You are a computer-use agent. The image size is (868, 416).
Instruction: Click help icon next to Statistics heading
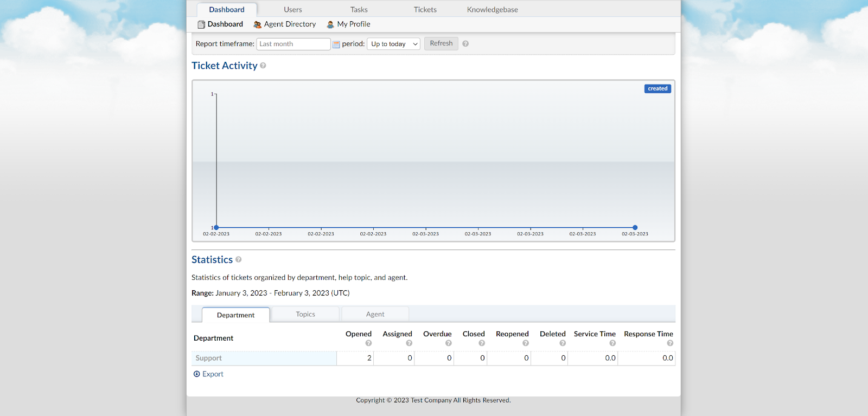pyautogui.click(x=239, y=260)
